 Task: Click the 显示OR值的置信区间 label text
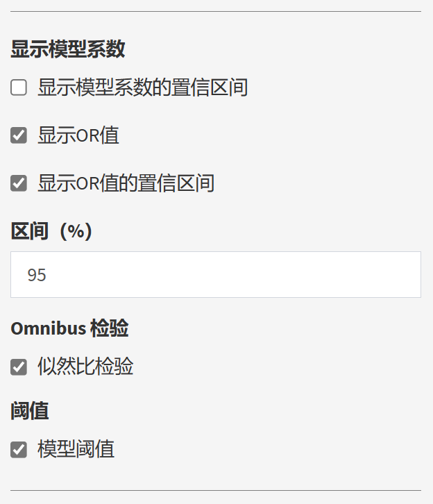point(126,183)
